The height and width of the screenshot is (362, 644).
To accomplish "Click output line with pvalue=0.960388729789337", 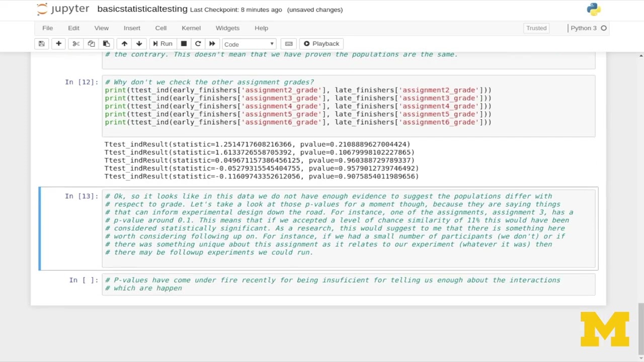I will coord(259,160).
